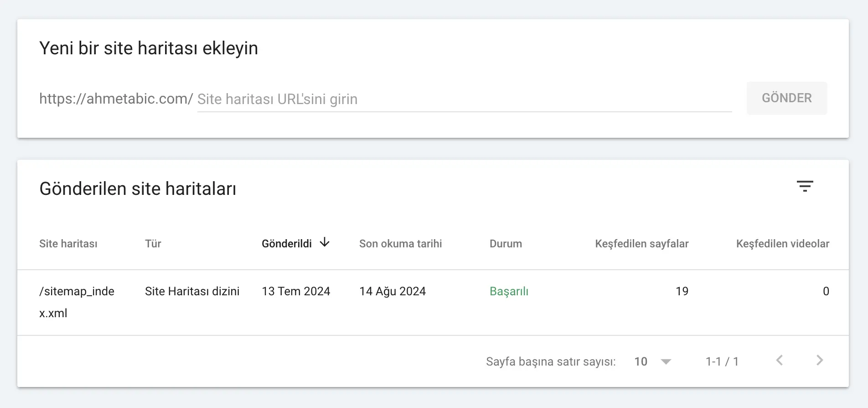
Task: Click the 1-1 / 1 pagination text
Action: [x=722, y=361]
